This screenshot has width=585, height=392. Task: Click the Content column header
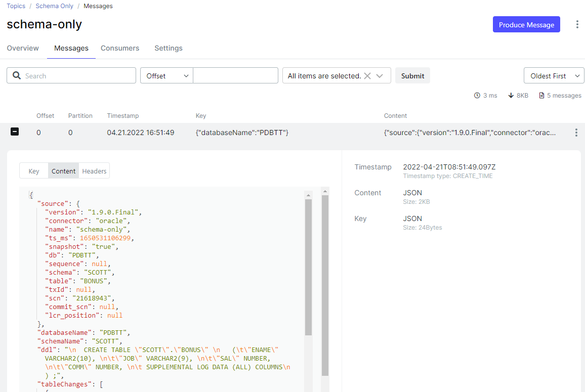click(395, 116)
